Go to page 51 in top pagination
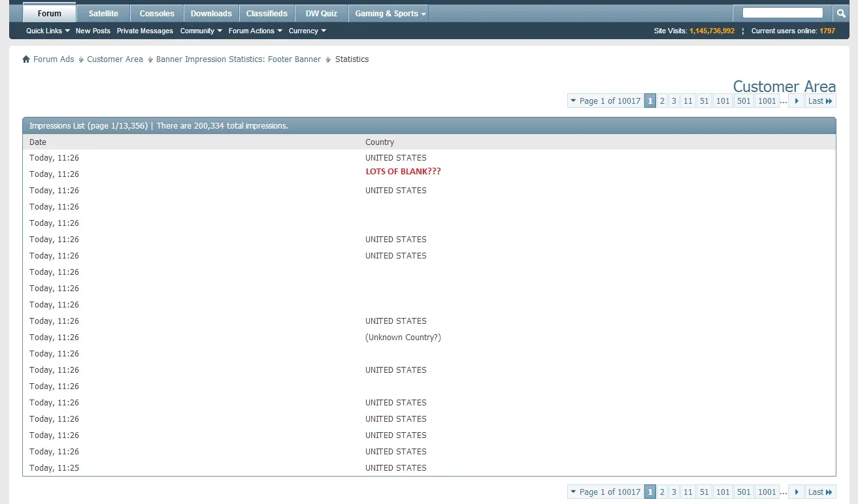This screenshot has width=858, height=504. (x=704, y=101)
